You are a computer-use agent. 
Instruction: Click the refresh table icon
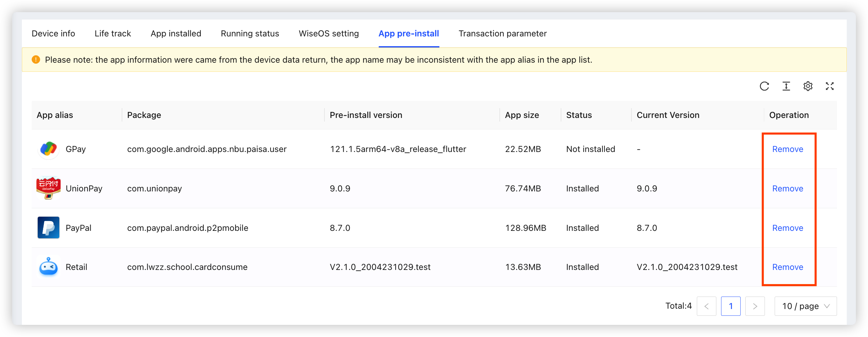(764, 86)
